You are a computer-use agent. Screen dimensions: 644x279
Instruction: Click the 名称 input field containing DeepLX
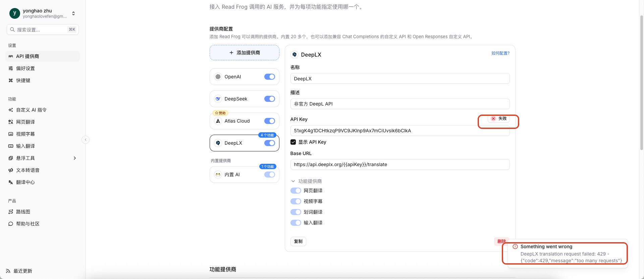[x=400, y=79]
